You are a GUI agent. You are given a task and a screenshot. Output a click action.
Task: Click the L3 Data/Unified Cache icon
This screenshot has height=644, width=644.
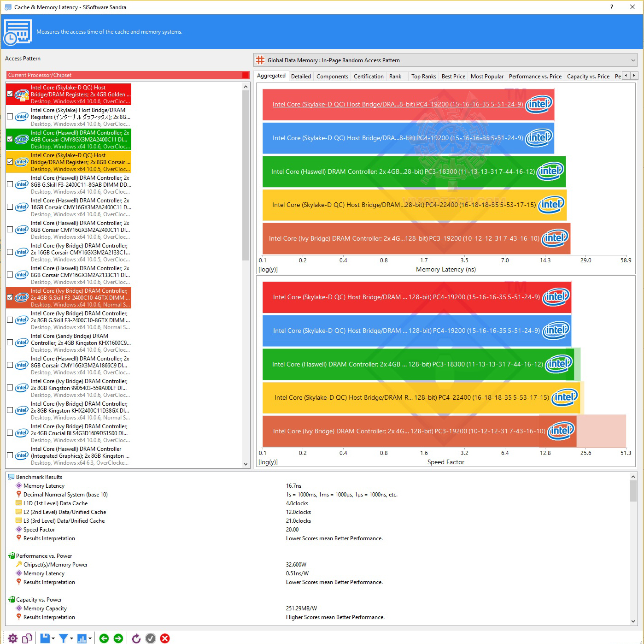click(19, 520)
